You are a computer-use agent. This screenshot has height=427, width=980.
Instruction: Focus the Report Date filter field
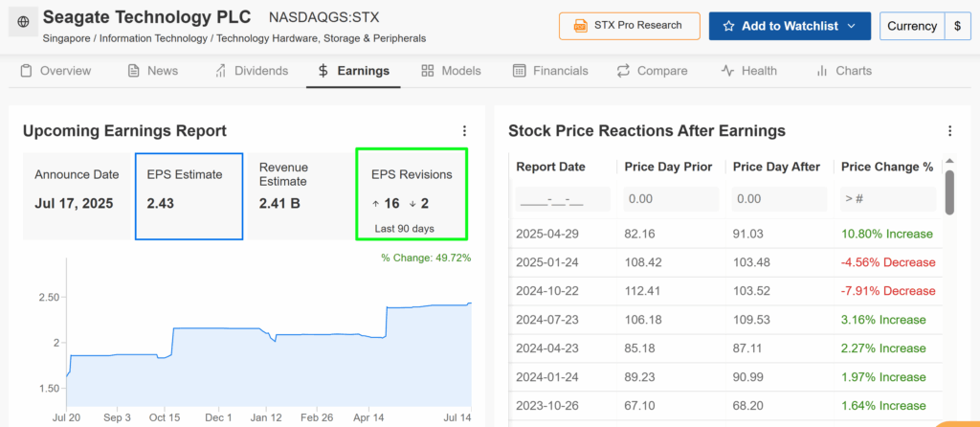coord(563,199)
